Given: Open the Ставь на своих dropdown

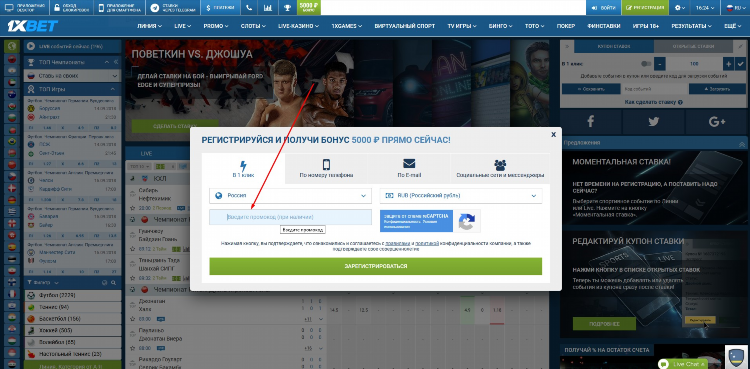Looking at the screenshot, I should tap(72, 76).
